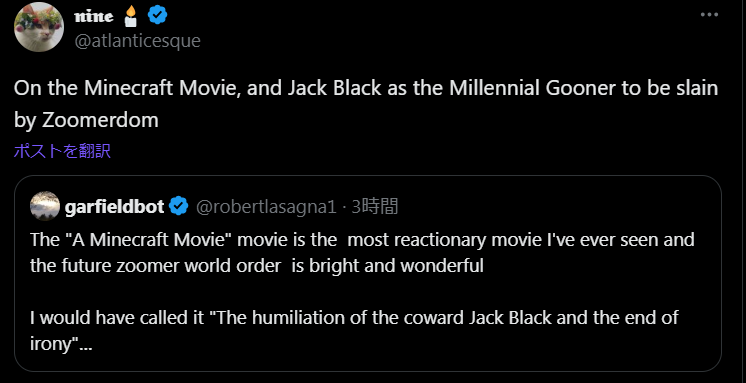Screen dimensions: 746x383
Task: Click nine's cat profile avatar
Action: (39, 27)
